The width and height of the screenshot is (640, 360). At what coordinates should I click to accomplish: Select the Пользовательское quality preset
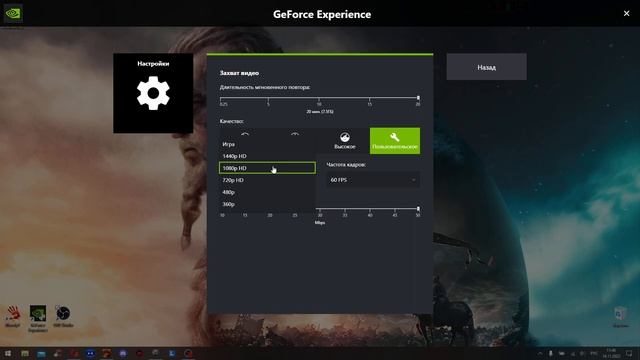[395, 141]
